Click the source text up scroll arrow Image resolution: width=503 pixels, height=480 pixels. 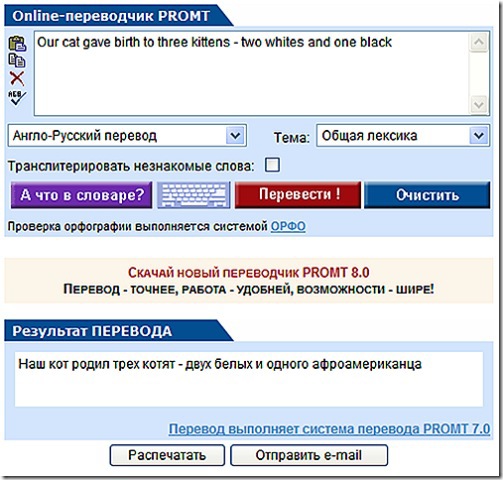coord(479,42)
